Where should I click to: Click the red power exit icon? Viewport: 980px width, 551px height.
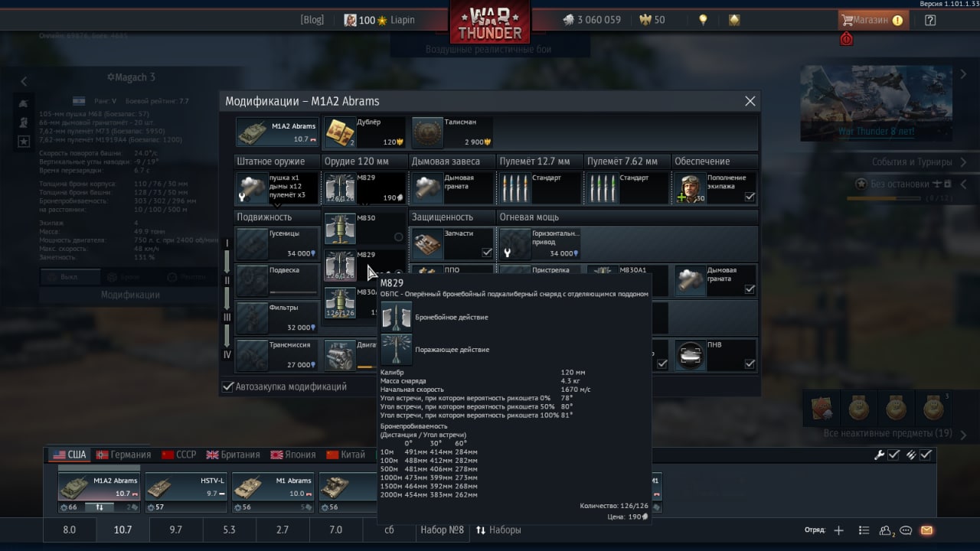846,39
